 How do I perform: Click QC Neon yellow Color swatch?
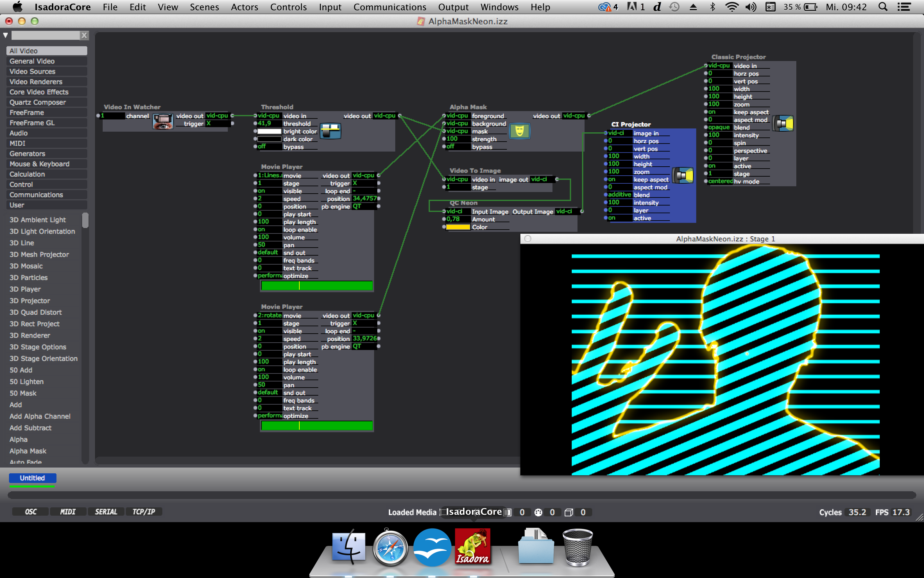(x=458, y=227)
